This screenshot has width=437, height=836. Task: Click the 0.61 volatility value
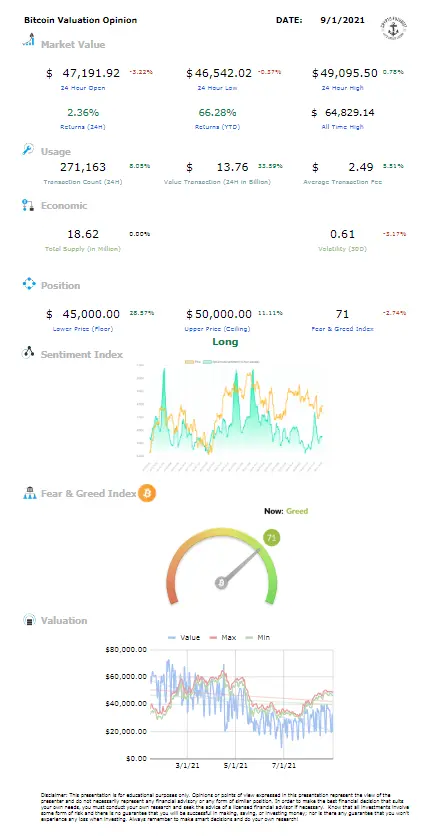tap(343, 234)
